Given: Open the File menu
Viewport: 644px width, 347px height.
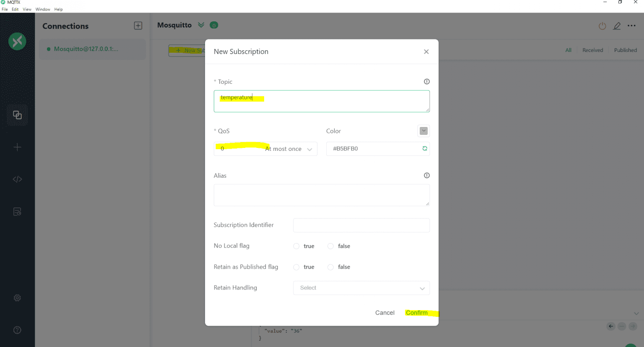Looking at the screenshot, I should tap(5, 9).
